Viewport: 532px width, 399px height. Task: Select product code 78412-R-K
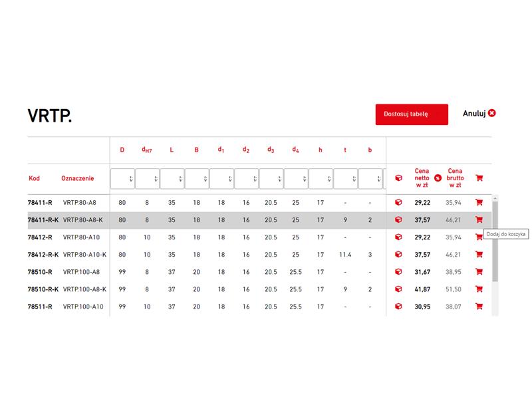coord(43,255)
